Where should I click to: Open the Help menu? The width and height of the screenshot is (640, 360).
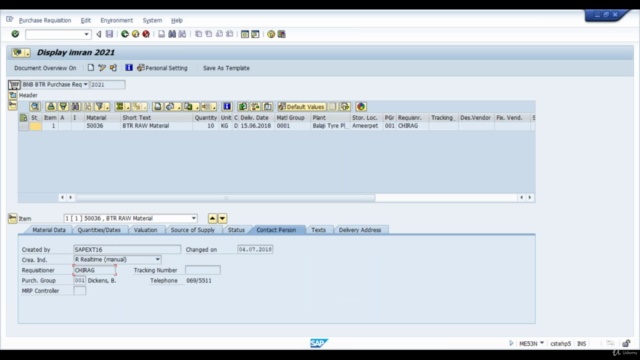point(177,20)
